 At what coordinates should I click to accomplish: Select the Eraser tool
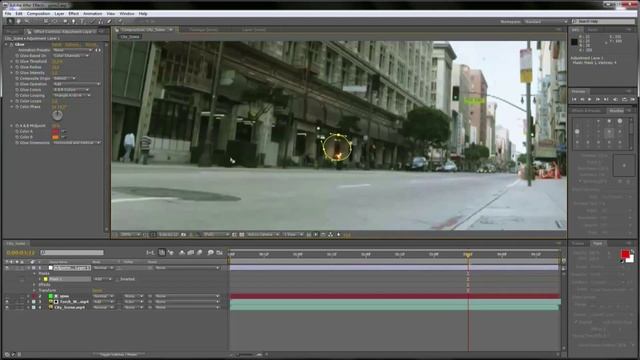coord(109,21)
